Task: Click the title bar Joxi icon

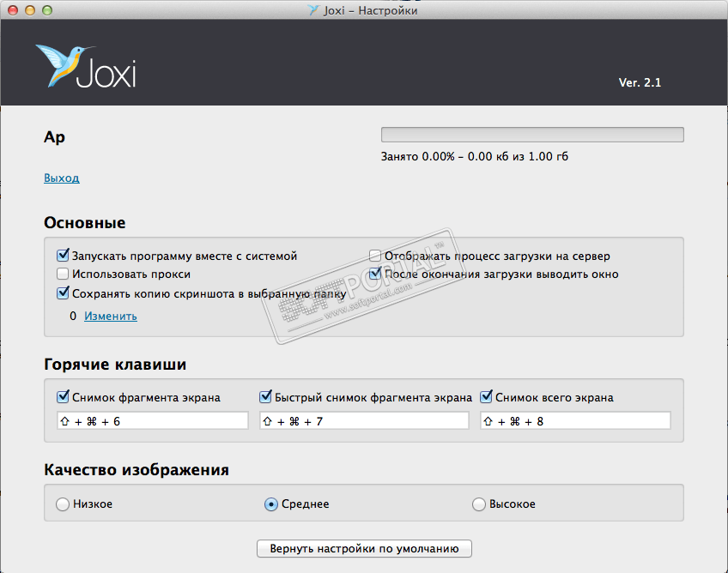Action: (314, 10)
